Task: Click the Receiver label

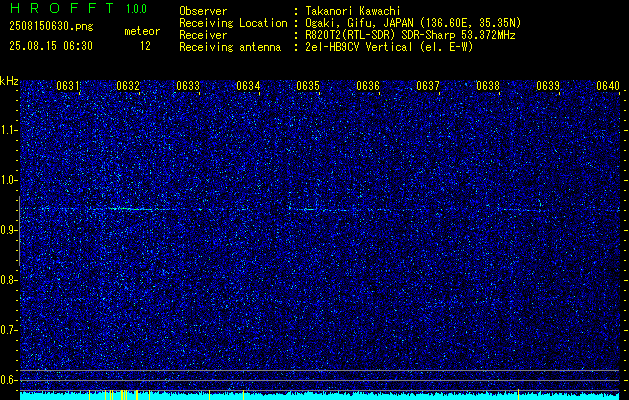Action: [x=203, y=35]
